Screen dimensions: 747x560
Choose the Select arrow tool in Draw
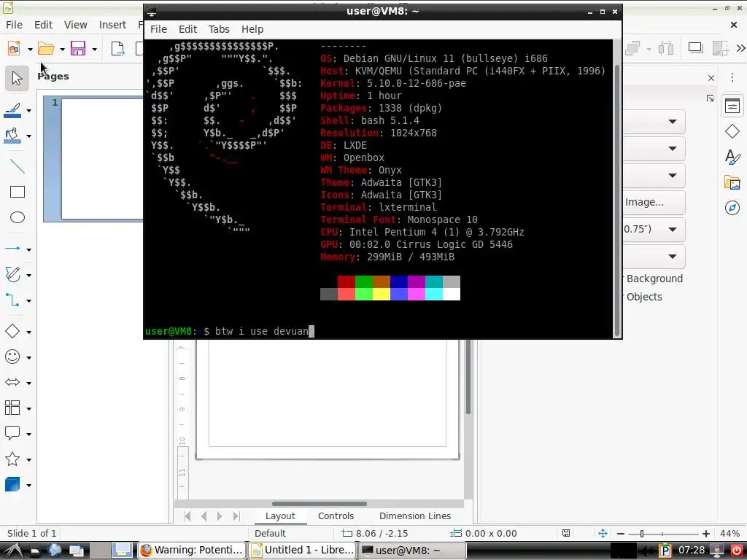point(18,79)
